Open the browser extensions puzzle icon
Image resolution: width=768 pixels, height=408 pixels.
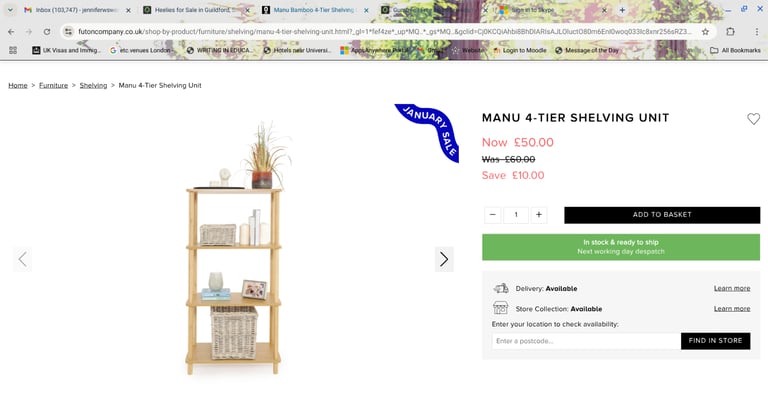730,31
